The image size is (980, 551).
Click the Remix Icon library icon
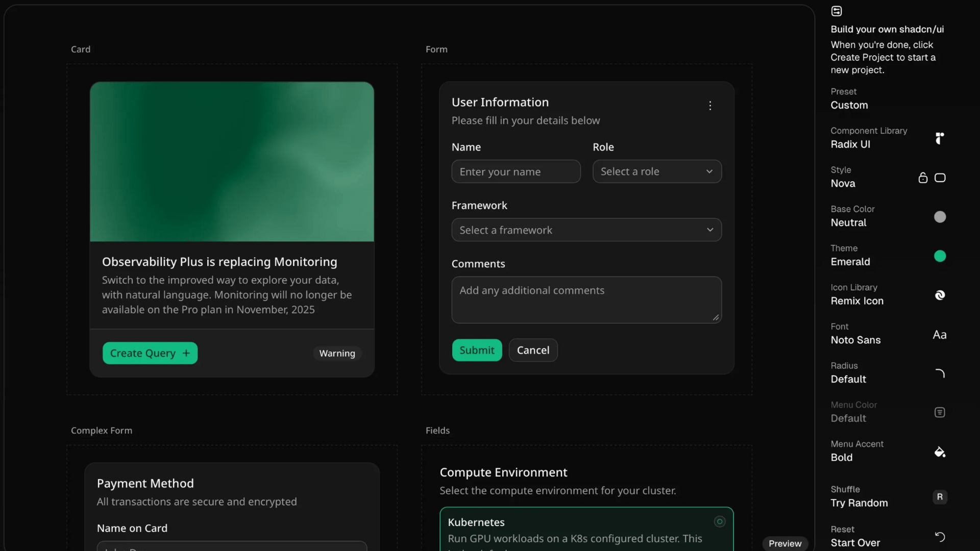(940, 295)
